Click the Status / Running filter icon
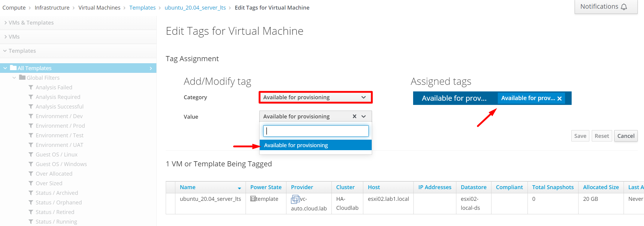 coord(31,222)
